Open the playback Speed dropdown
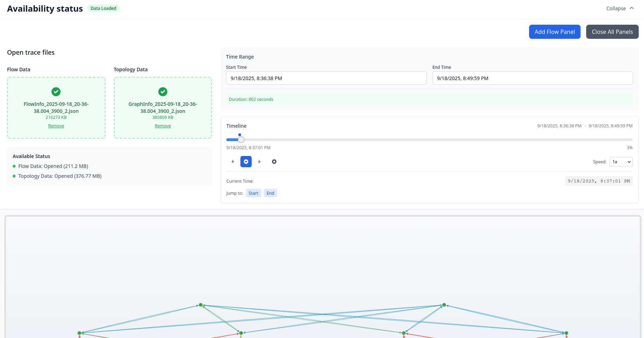 (621, 162)
